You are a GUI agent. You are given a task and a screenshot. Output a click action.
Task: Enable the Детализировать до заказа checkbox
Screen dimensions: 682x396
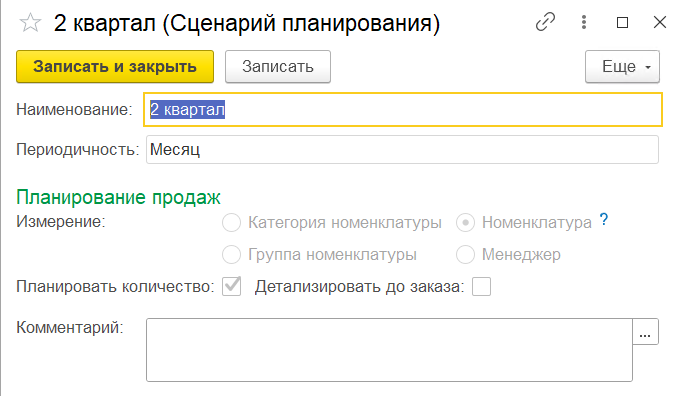click(x=481, y=287)
